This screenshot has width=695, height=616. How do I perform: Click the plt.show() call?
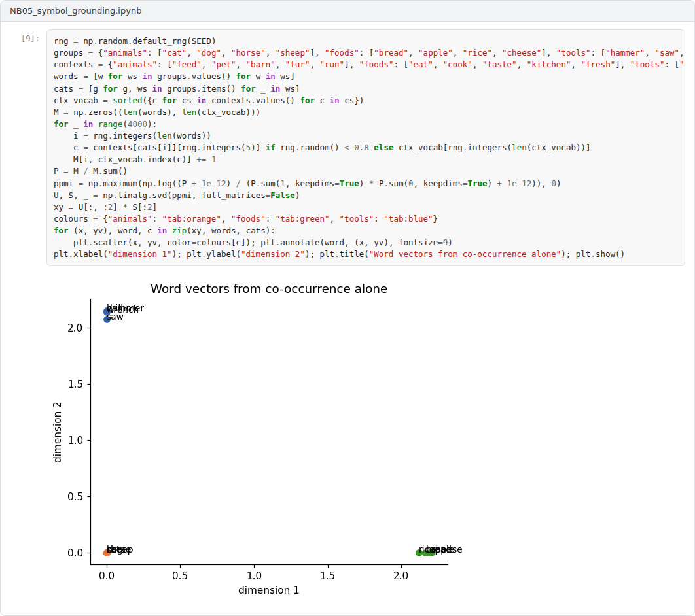[x=600, y=254]
